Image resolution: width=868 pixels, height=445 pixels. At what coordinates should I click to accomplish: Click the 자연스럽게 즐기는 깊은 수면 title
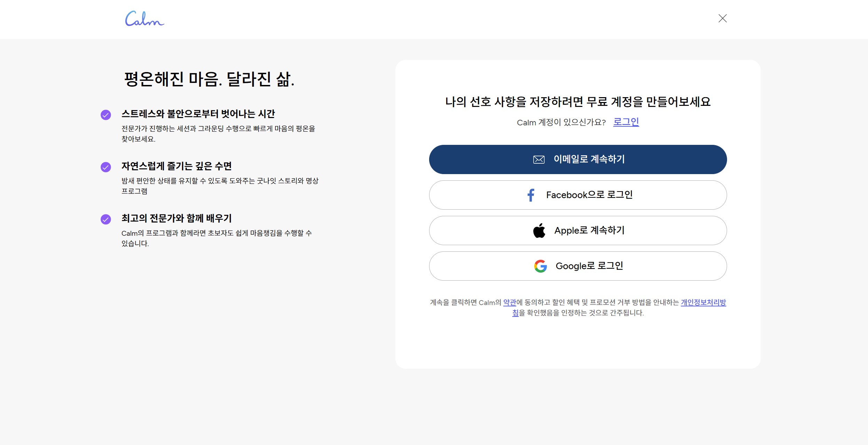pos(176,166)
